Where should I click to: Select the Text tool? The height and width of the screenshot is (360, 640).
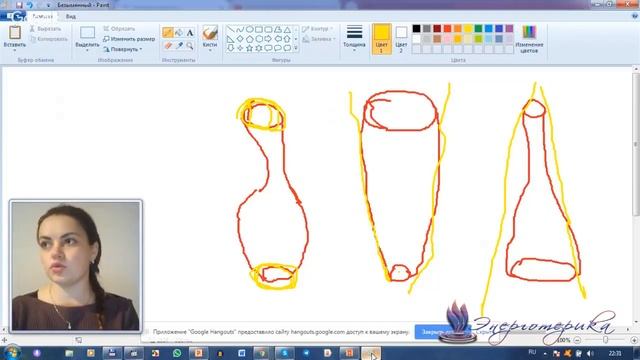[x=190, y=33]
